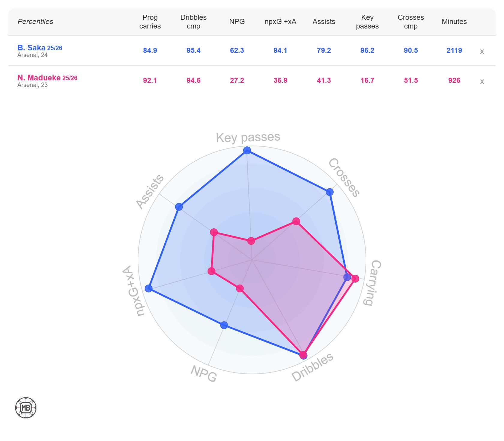Click Madueke's Assists vertex on the radar
This screenshot has width=504, height=441.
pos(214,232)
